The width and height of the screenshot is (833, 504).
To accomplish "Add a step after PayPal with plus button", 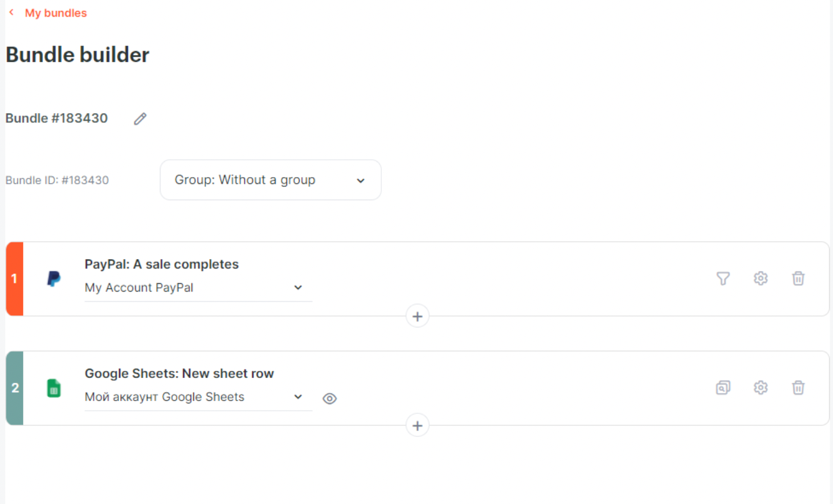I will click(418, 316).
